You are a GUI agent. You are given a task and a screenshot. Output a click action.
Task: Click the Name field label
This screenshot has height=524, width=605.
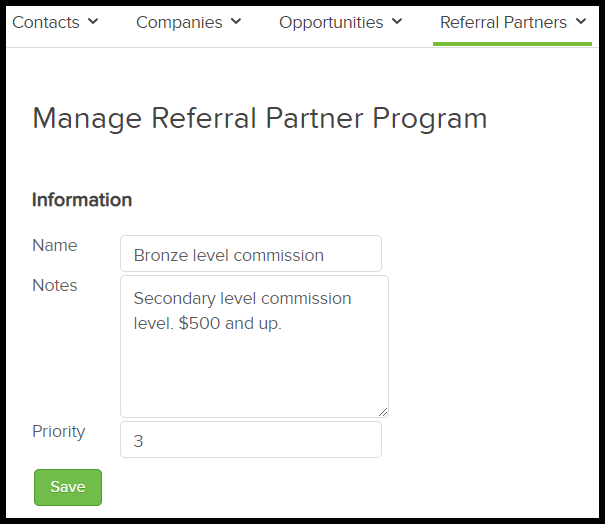pos(54,245)
